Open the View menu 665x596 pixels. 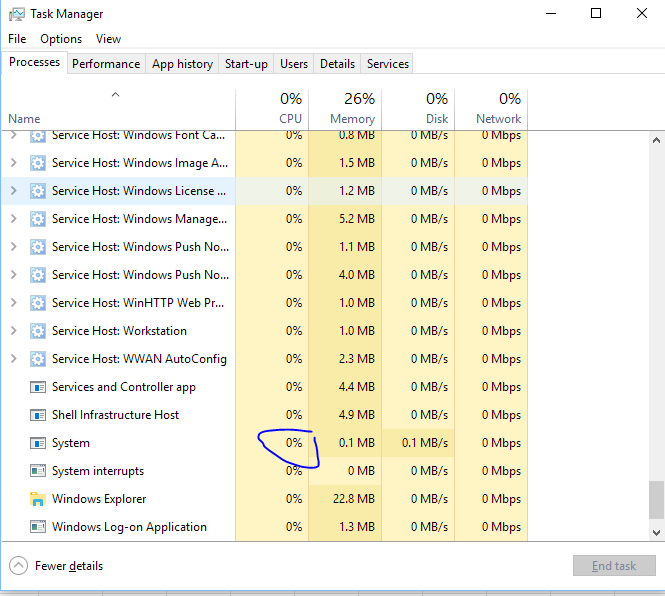(x=108, y=39)
